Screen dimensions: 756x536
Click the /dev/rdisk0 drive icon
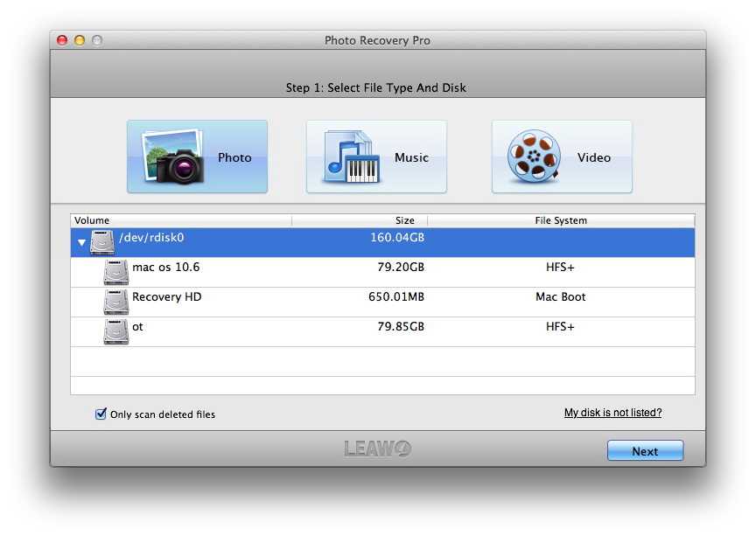click(102, 242)
